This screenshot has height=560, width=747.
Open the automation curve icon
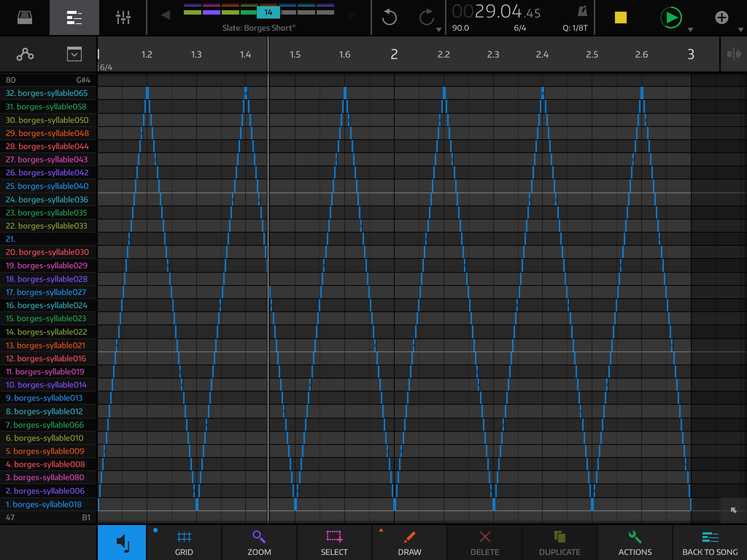coord(25,54)
